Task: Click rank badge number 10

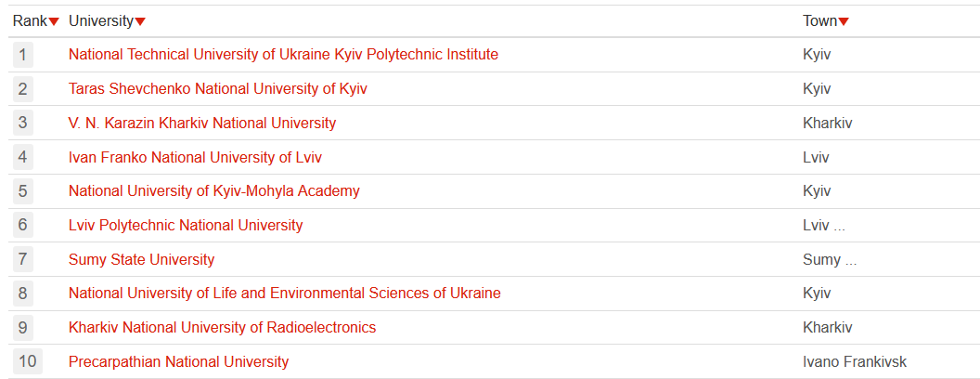Action: click(x=27, y=361)
